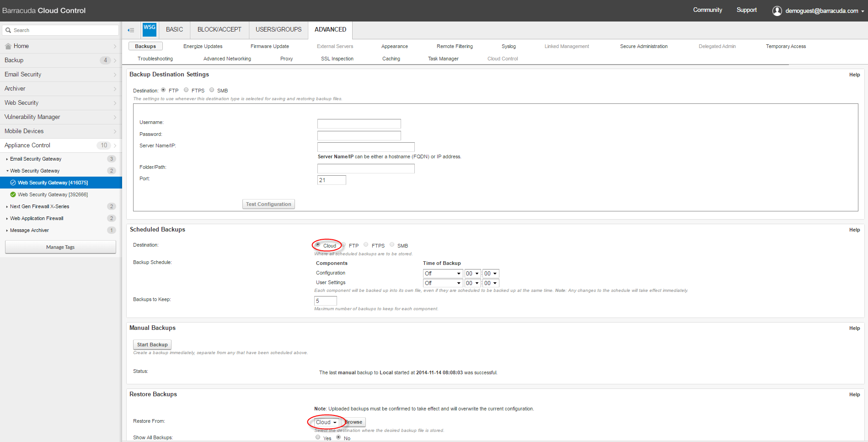Open the SSL Inspection subtab
Viewport: 868px width, 442px height.
(x=337, y=59)
